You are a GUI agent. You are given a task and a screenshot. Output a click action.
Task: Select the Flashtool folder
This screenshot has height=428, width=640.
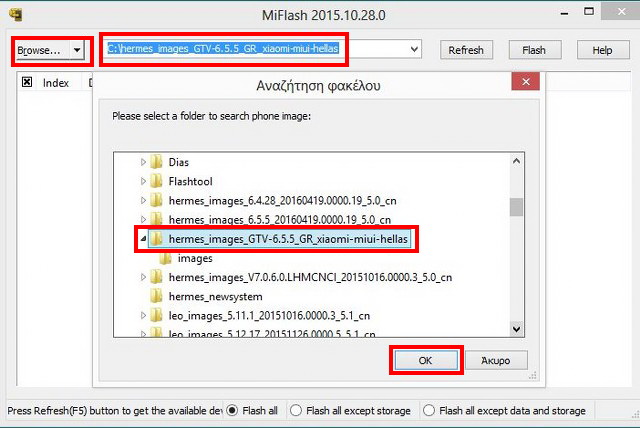[191, 182]
